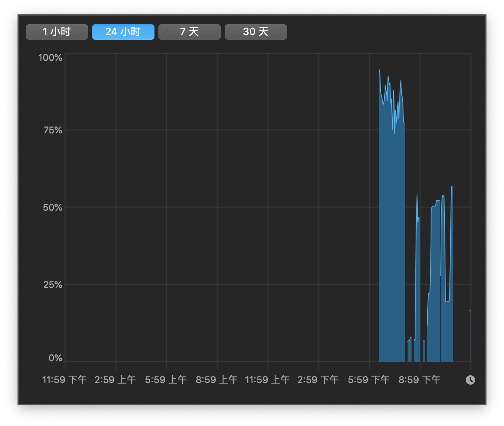Click the 75% y-axis label
Viewport: 504px width, 426px height.
click(x=53, y=130)
